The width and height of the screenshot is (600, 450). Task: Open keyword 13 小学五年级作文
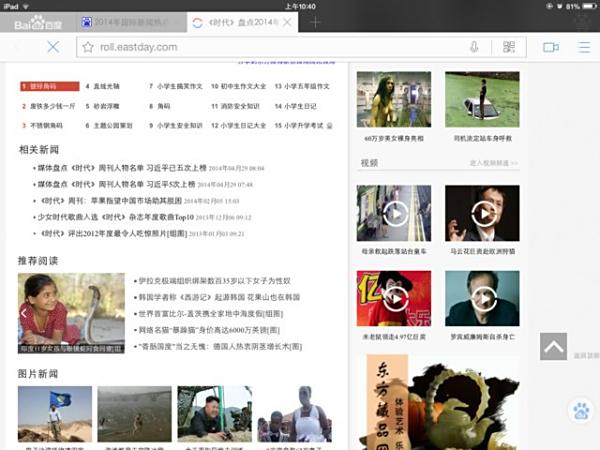click(x=302, y=86)
